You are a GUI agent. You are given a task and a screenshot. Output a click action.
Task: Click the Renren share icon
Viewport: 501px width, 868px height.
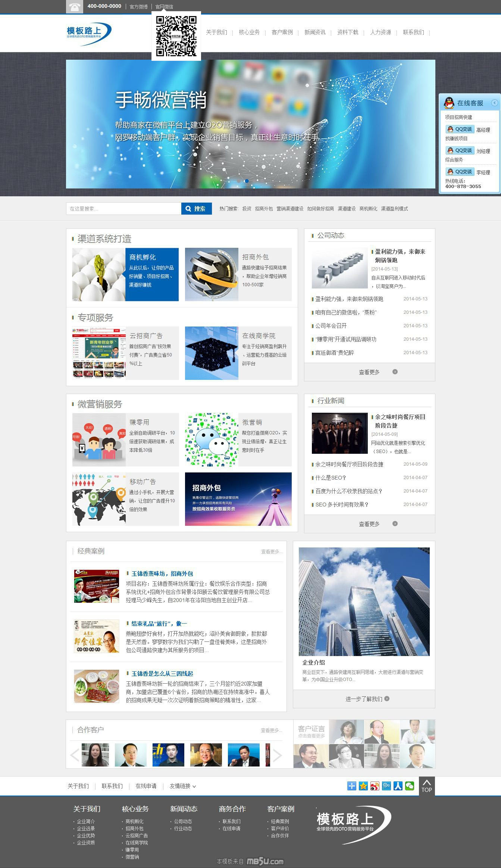coord(398,786)
